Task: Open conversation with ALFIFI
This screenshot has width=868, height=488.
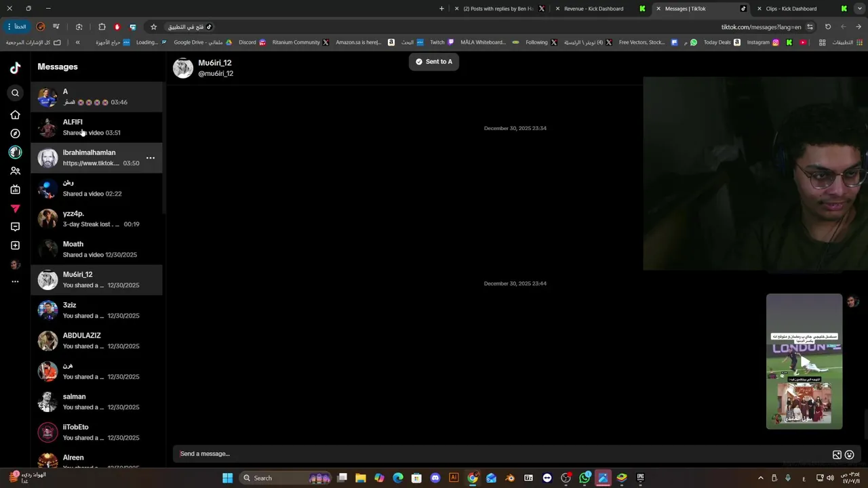Action: (96, 127)
